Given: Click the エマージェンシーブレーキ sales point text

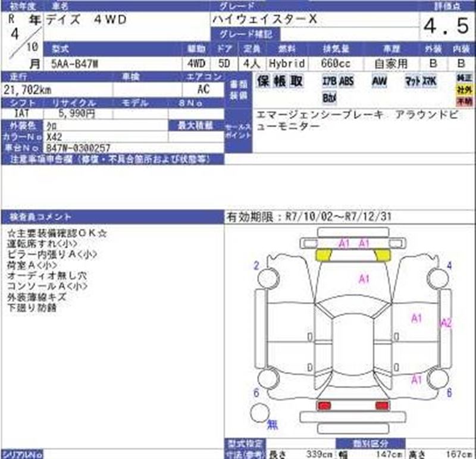Looking at the screenshot, I should tap(320, 115).
